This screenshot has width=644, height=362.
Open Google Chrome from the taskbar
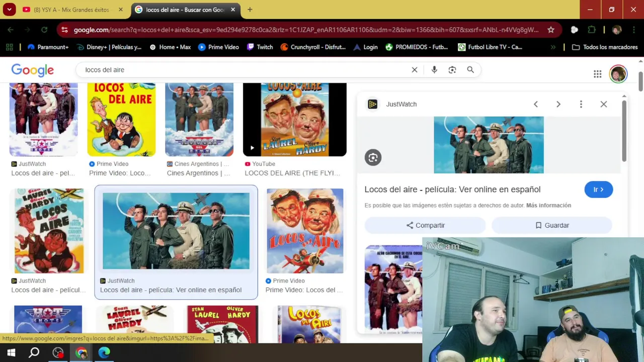point(81,353)
